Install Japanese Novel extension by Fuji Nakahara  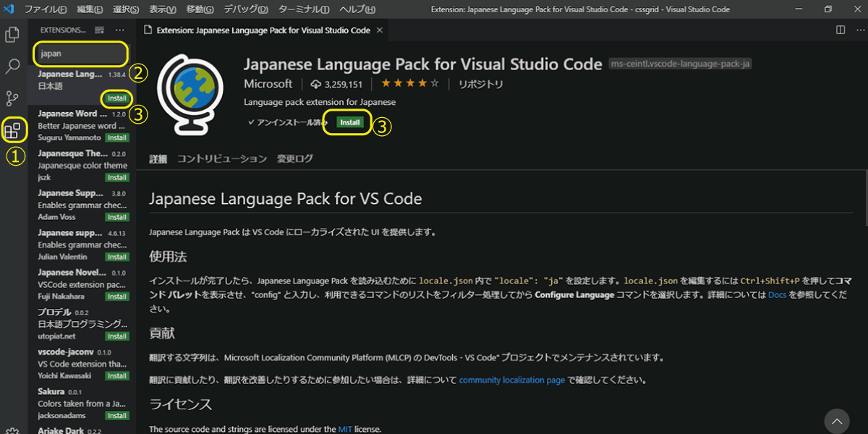coord(117,297)
